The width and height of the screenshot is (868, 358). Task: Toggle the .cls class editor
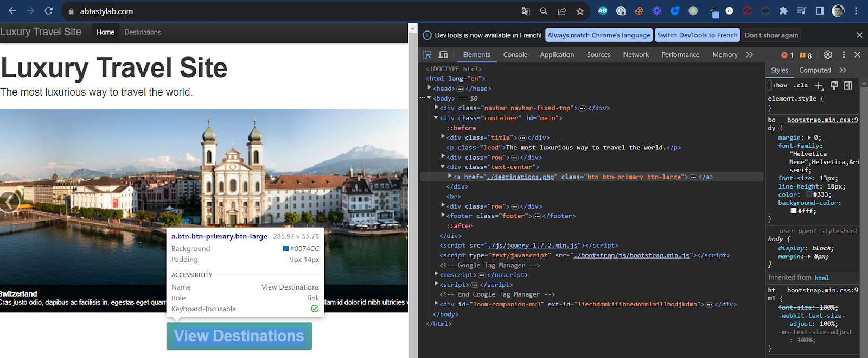[x=801, y=85]
